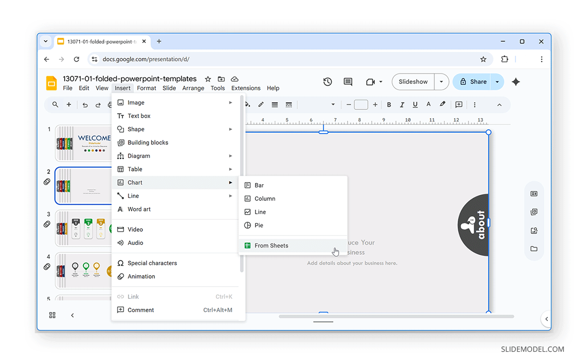Select the highlight color pen icon
The width and height of the screenshot is (588, 364).
click(x=441, y=104)
